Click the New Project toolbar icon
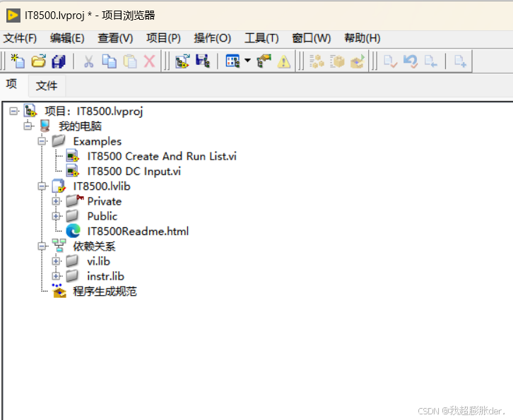513x420 pixels. tap(18, 61)
